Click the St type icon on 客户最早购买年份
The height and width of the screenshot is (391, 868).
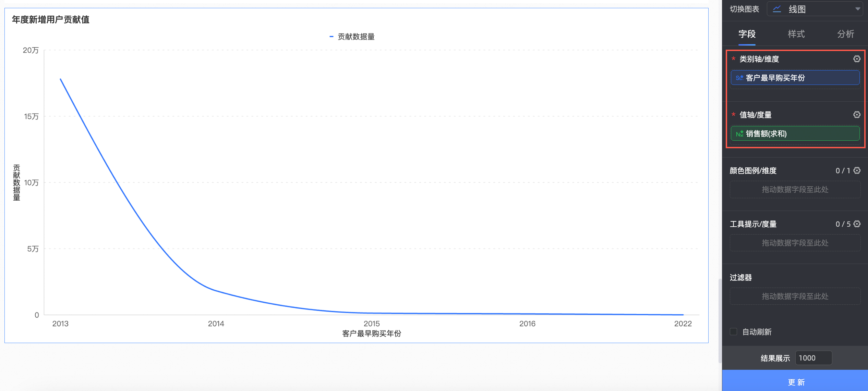pos(739,78)
